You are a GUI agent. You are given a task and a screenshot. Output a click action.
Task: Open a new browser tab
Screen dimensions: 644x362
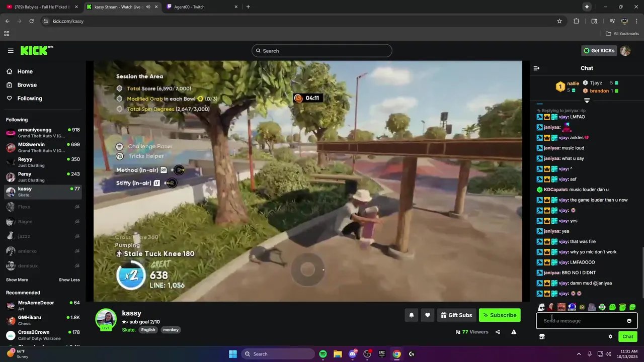pos(248,7)
